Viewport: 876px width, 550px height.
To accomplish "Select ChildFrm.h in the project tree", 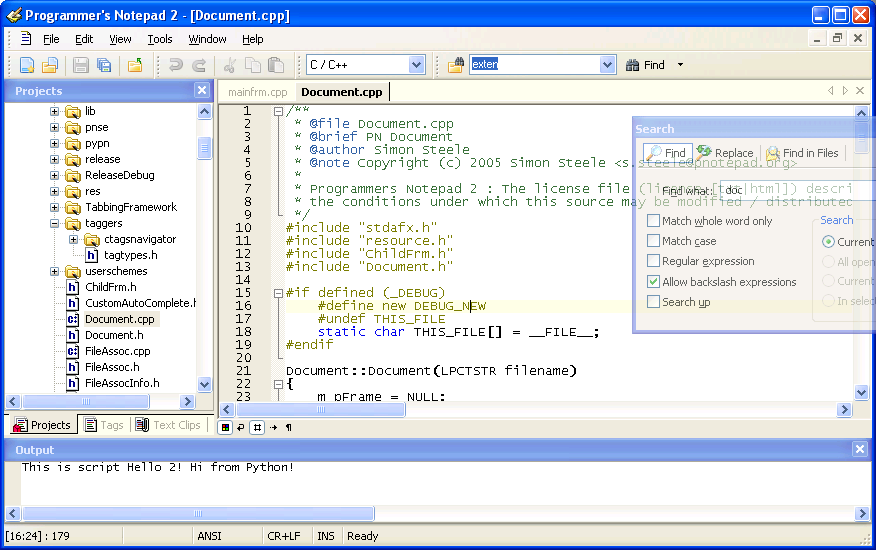I will (x=111, y=287).
